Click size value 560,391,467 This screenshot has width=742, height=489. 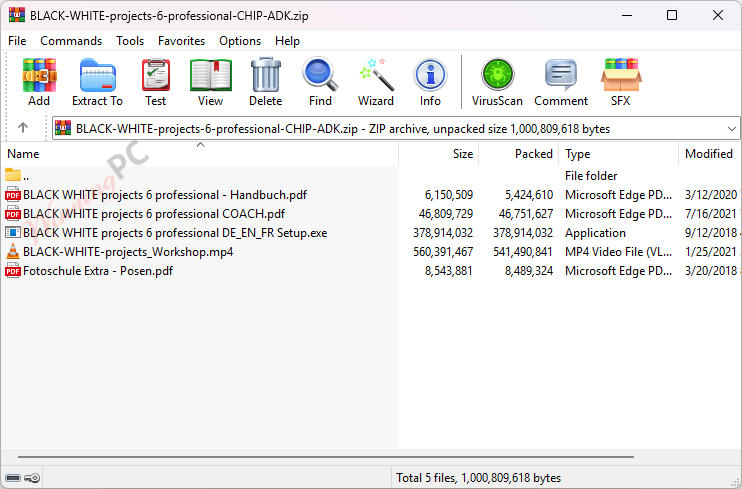[443, 251]
